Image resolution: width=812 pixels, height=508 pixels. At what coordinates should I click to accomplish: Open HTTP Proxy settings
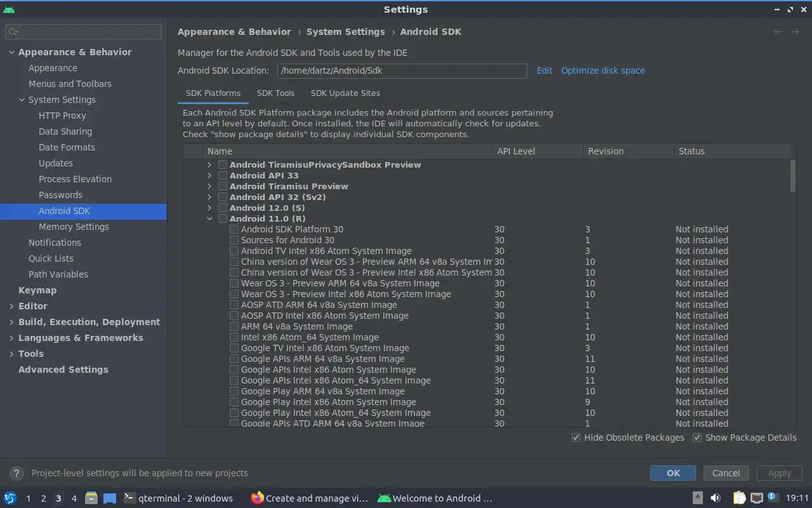62,116
